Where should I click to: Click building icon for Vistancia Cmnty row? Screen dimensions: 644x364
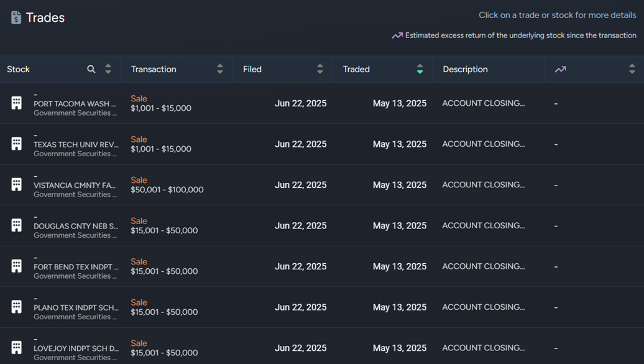[x=17, y=185]
